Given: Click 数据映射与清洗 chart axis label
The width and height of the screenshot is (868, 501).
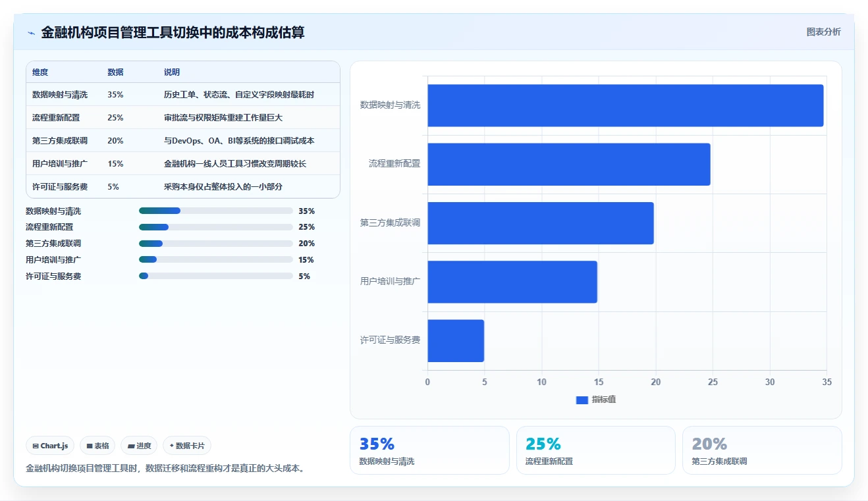Looking at the screenshot, I should click(390, 105).
